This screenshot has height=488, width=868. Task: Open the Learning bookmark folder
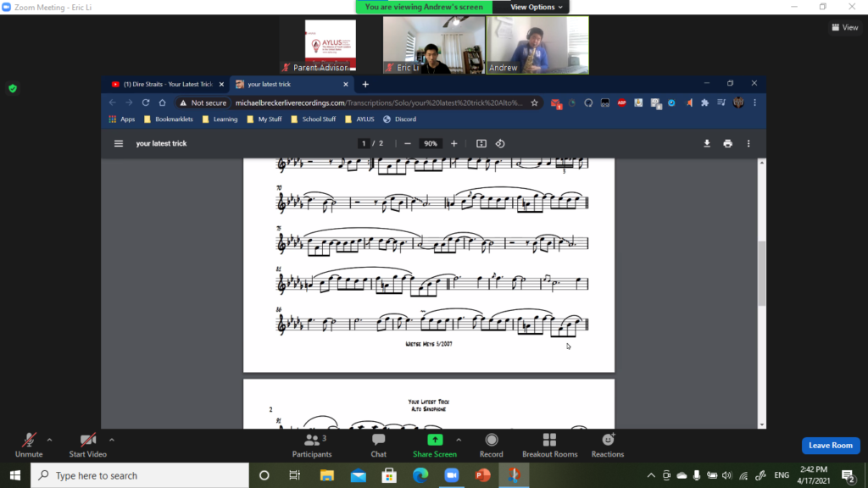(220, 119)
